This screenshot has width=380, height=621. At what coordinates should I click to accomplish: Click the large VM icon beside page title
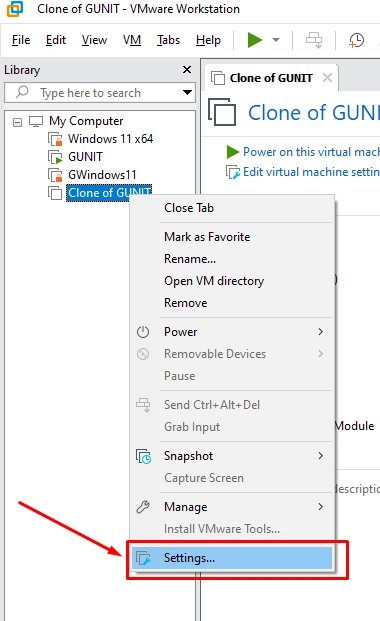222,112
